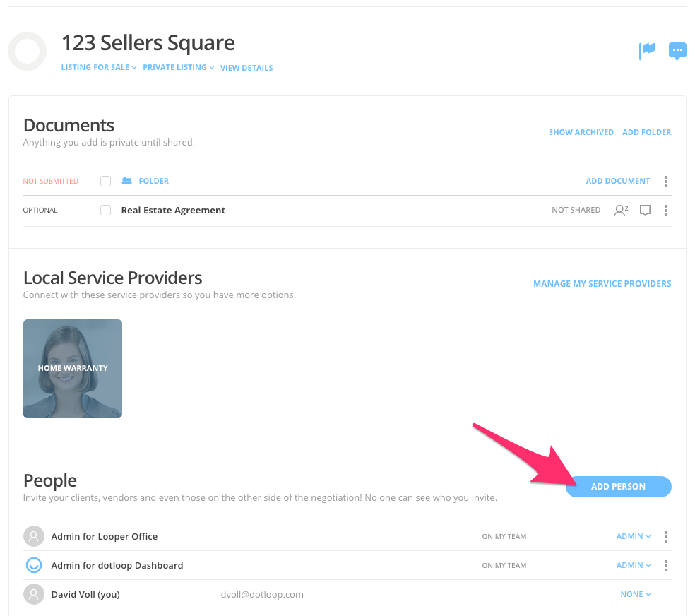Click 123 Sellers Square title
This screenshot has height=616, width=695.
coord(148,43)
